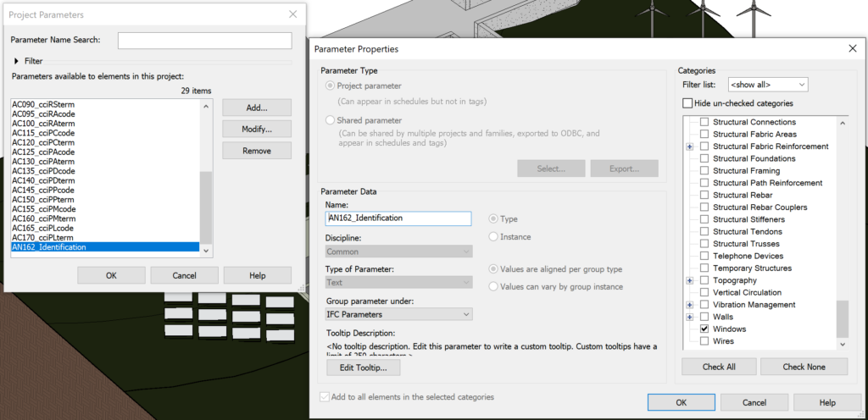Click the Modify... button
The width and height of the screenshot is (868, 420).
click(256, 130)
